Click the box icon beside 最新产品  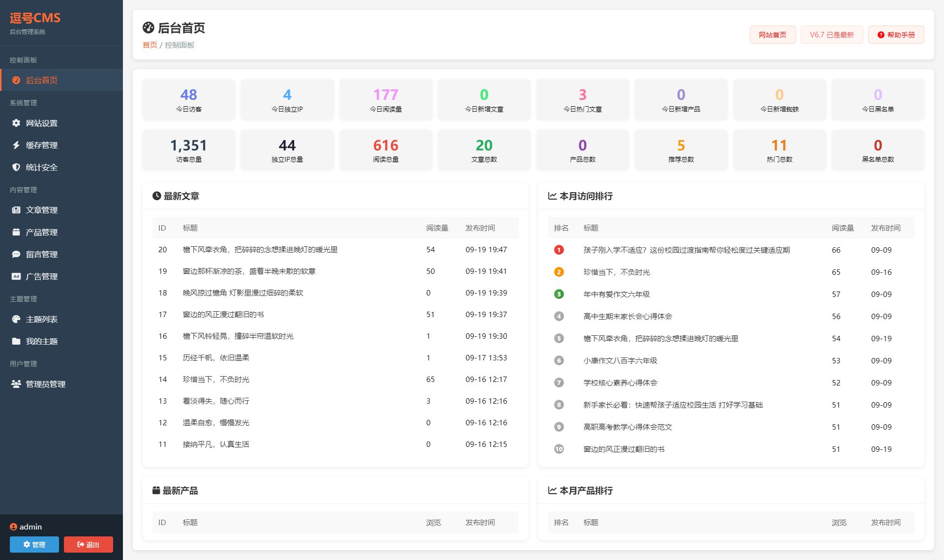[x=156, y=490]
